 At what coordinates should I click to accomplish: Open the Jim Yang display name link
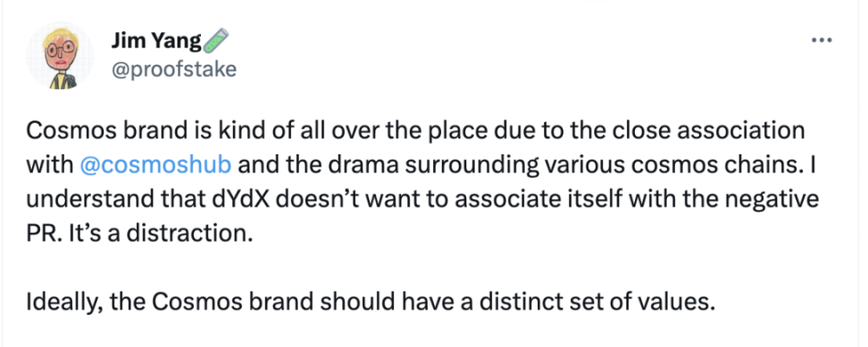(x=156, y=41)
